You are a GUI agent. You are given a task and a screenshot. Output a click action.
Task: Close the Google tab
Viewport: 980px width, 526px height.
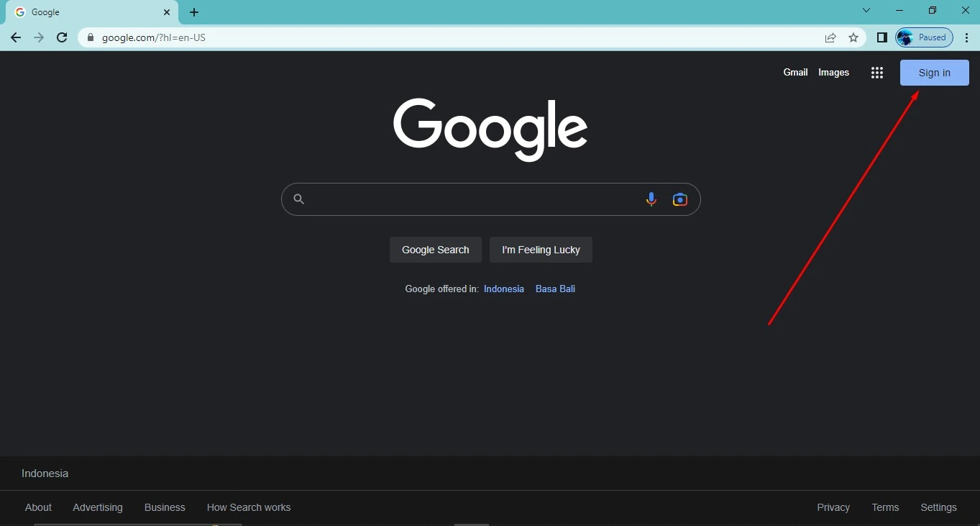point(167,12)
